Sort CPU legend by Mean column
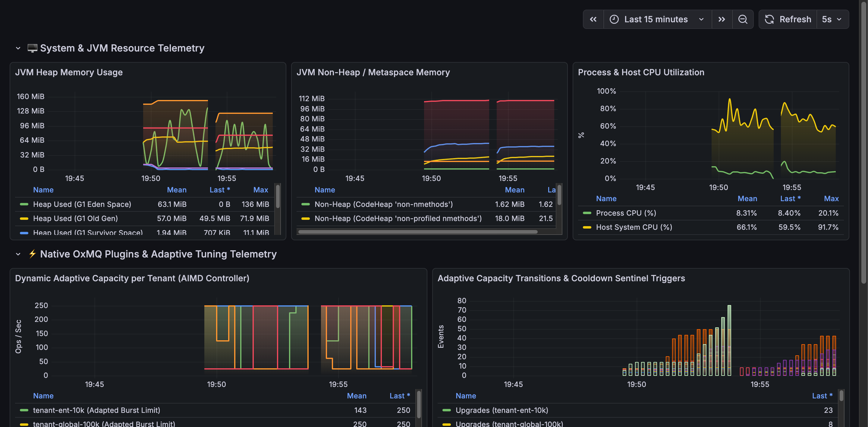Image resolution: width=868 pixels, height=427 pixels. 747,198
